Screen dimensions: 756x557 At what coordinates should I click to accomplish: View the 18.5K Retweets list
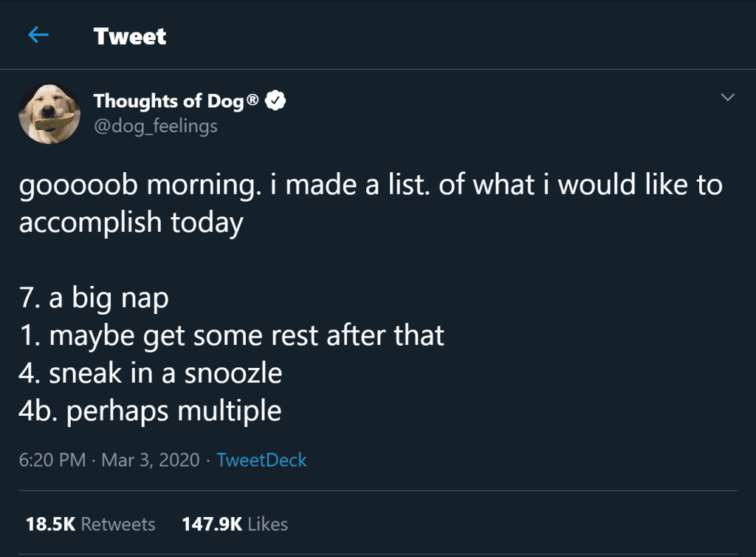(90, 524)
